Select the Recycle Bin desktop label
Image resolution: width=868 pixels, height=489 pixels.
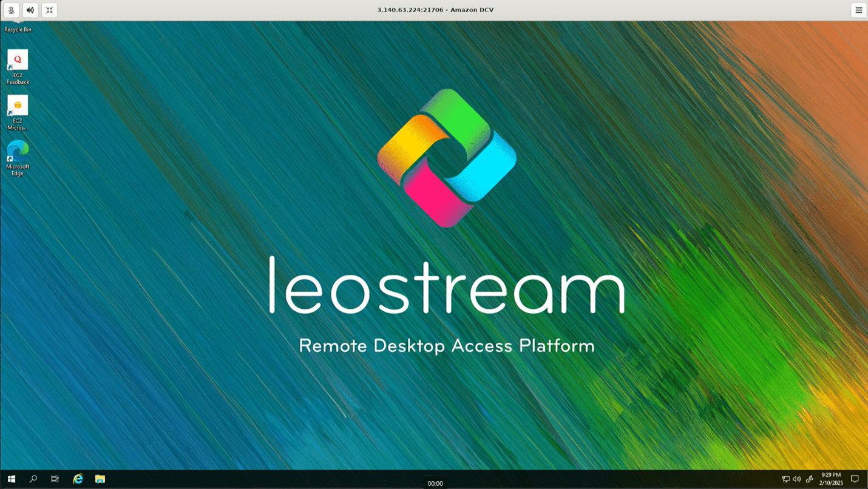18,29
